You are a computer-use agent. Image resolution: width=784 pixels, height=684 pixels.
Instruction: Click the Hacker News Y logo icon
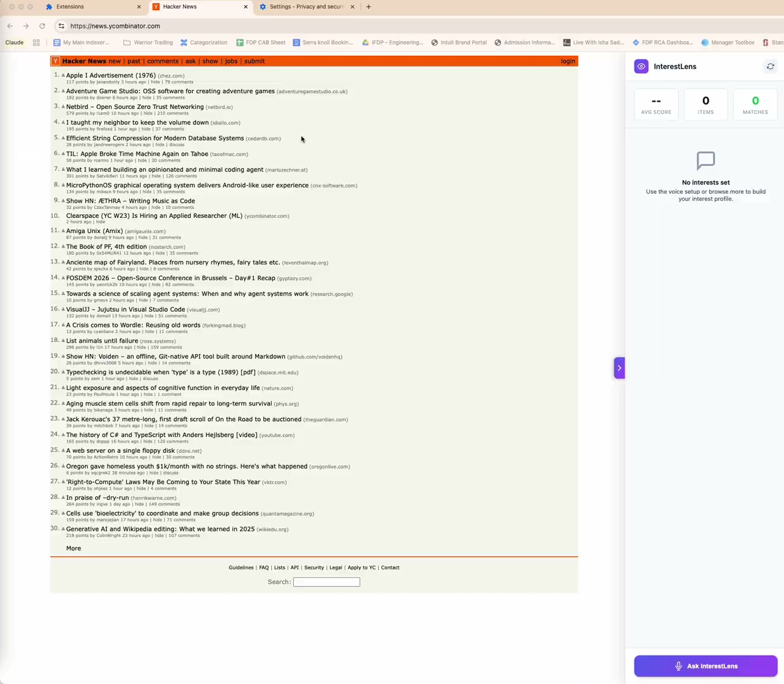coord(56,61)
